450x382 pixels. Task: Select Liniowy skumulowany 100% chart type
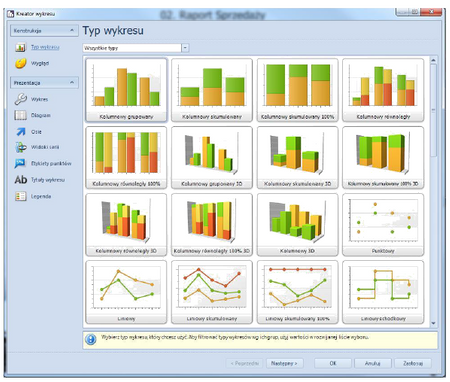coord(297,292)
